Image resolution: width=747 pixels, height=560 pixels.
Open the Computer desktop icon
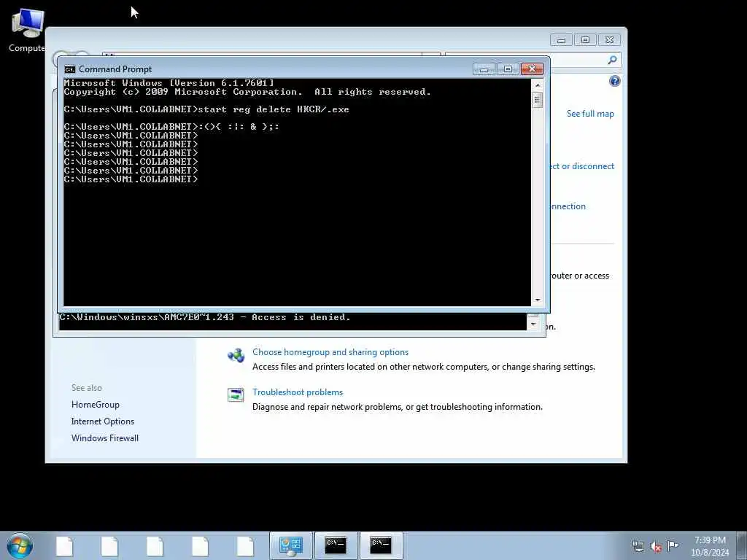click(x=27, y=30)
